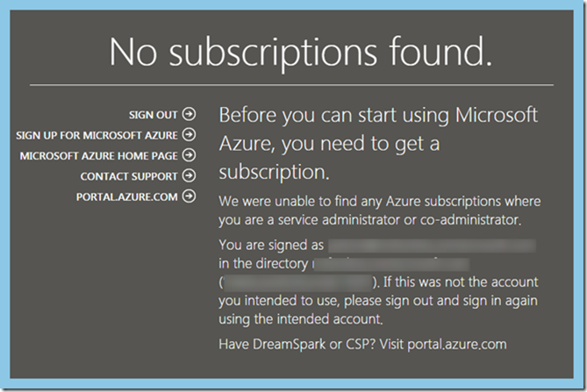
Task: Click the arrow icon next to Contact Support
Action: 189,175
